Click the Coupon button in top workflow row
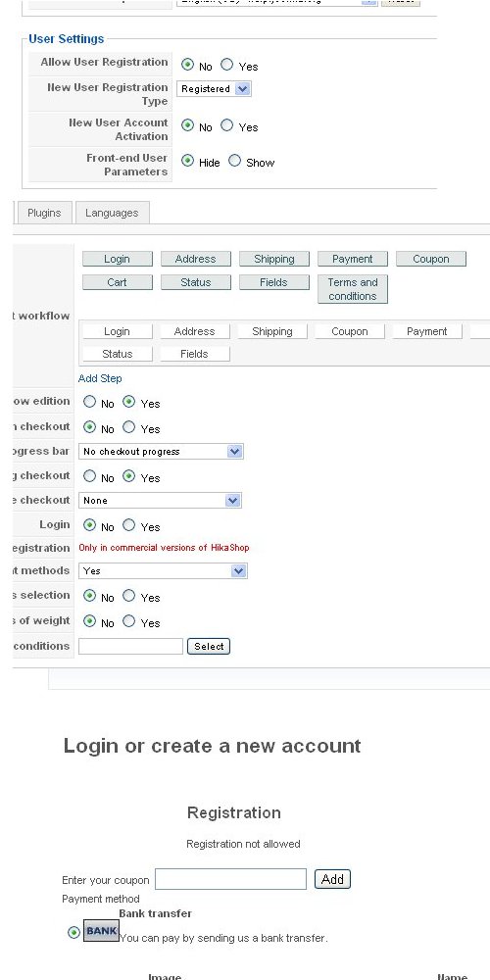The height and width of the screenshot is (980, 490). click(x=430, y=259)
